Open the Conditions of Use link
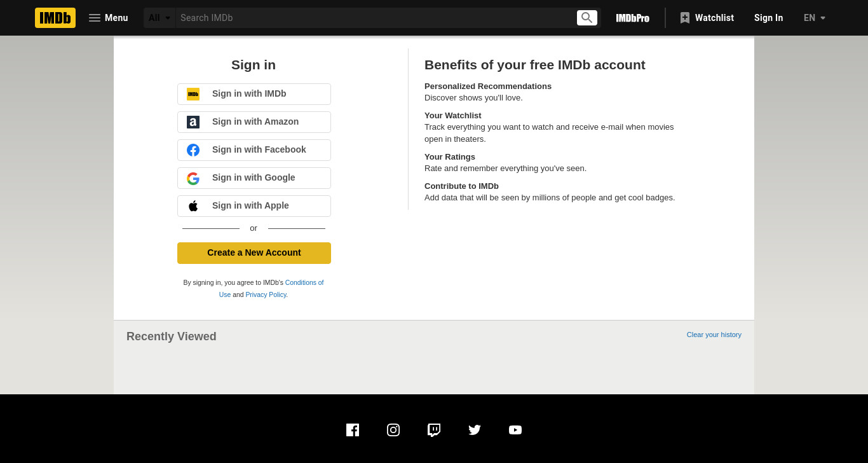The image size is (868, 463). pyautogui.click(x=304, y=282)
